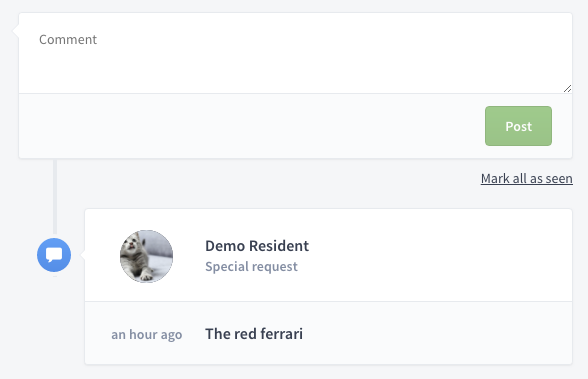Click the Comment box resize handle

[567, 88]
